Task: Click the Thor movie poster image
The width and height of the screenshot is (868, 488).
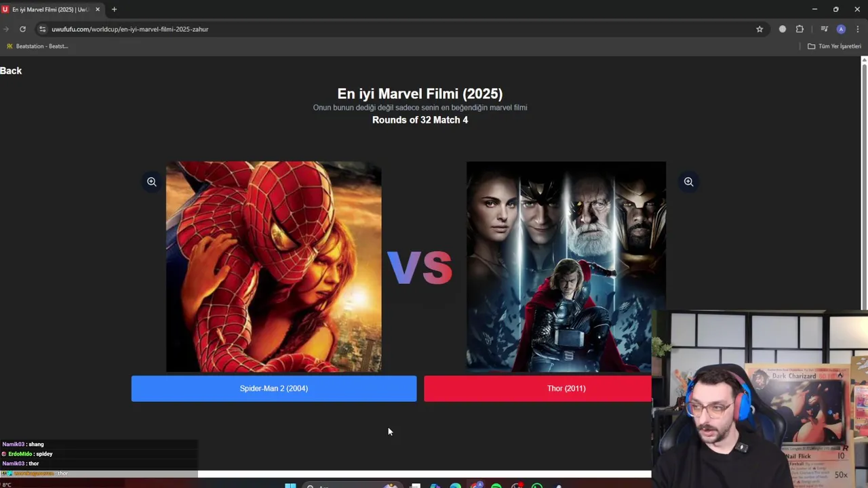Action: (x=566, y=266)
